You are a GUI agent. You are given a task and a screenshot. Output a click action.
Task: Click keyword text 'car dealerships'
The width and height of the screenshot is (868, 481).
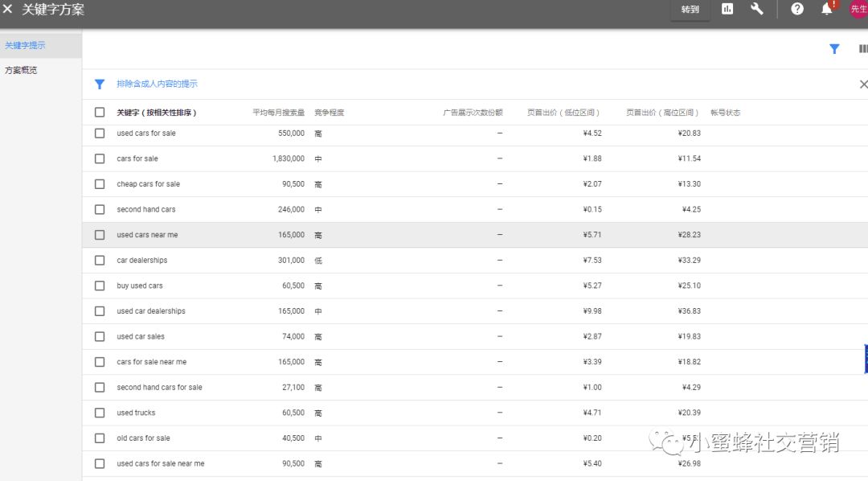click(x=141, y=260)
